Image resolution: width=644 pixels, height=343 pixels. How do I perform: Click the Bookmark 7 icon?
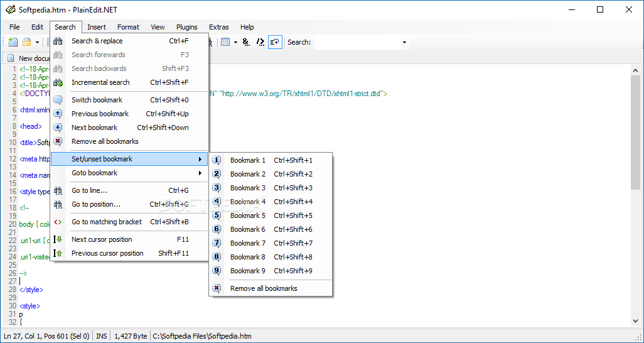coord(217,243)
